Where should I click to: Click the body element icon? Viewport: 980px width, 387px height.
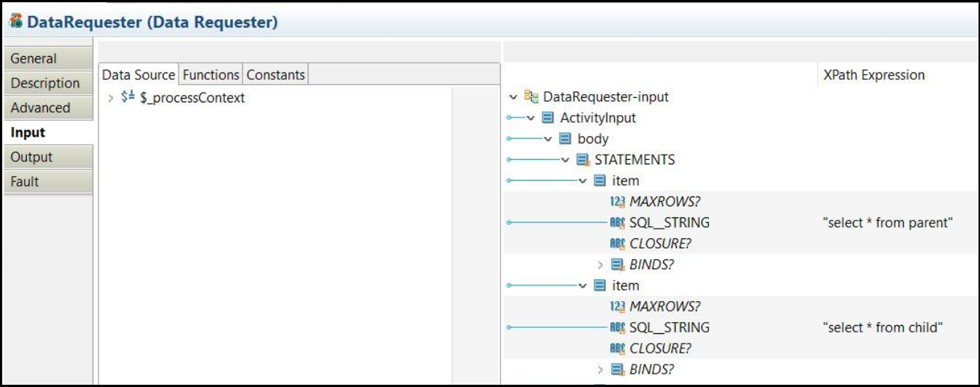click(565, 139)
